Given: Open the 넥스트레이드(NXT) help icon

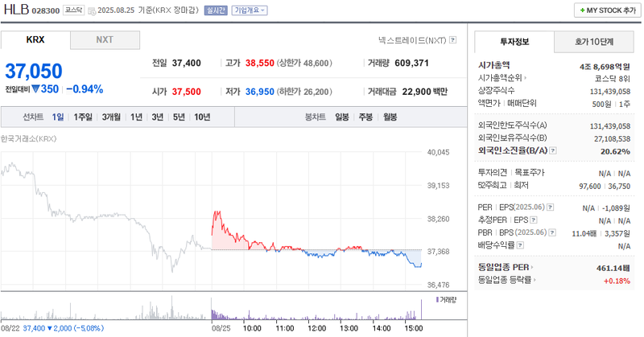Looking at the screenshot, I should (x=452, y=40).
